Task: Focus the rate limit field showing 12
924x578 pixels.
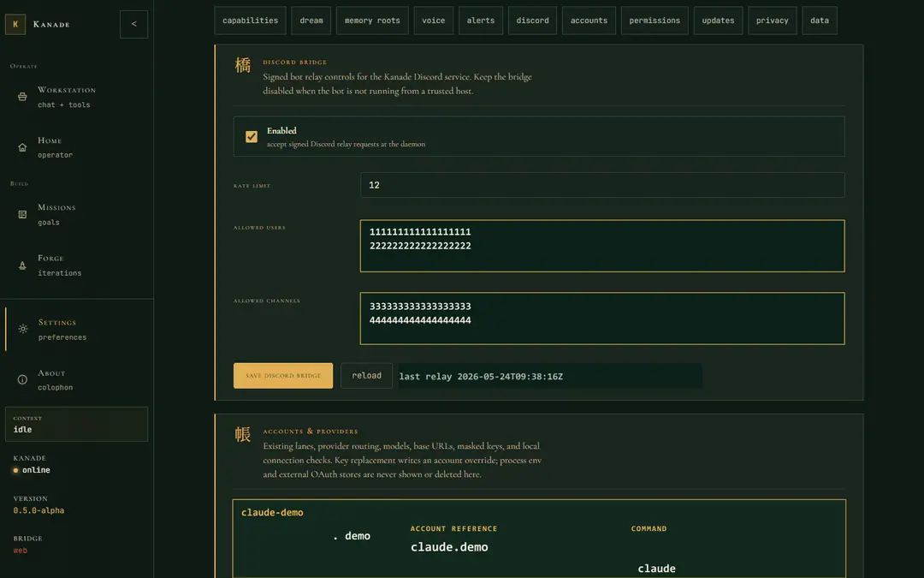Action: pos(602,185)
